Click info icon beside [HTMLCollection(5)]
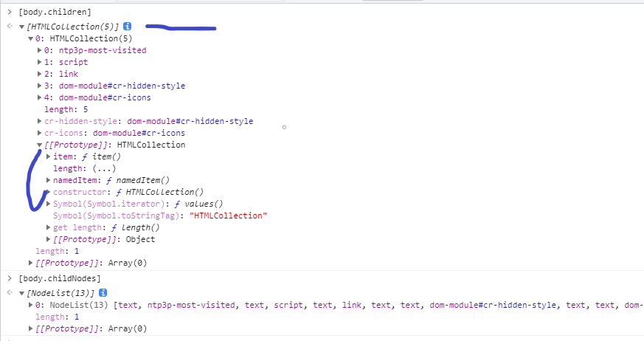 128,27
